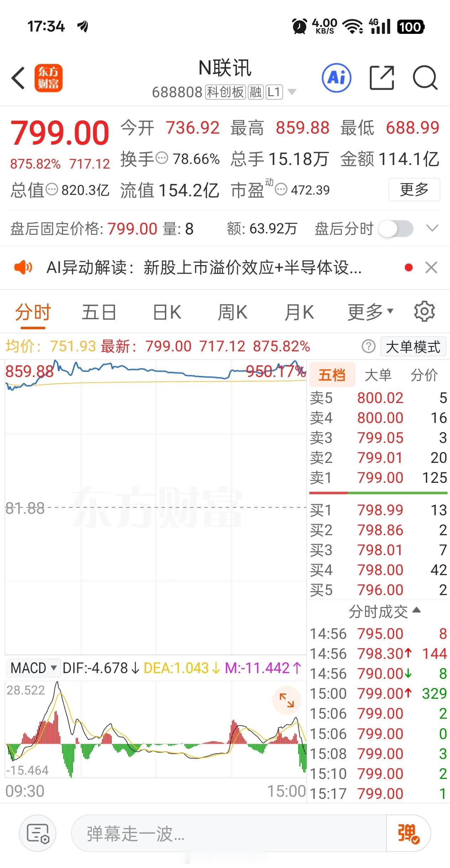Tap the L1 level tag
450x868 pixels.
point(274,92)
